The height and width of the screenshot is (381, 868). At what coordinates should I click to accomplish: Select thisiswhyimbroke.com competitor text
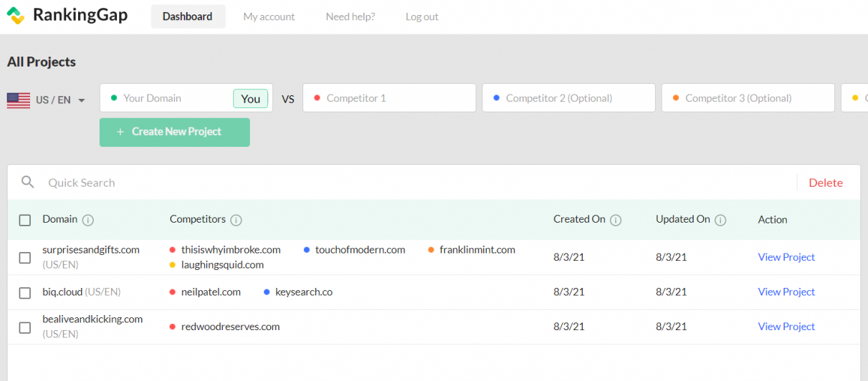pyautogui.click(x=231, y=250)
